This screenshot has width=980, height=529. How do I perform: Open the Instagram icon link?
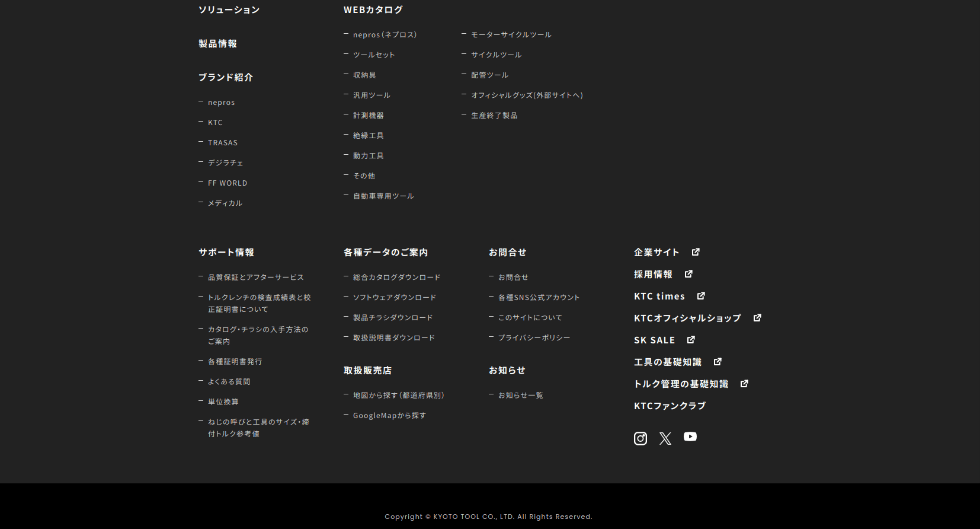coord(640,438)
